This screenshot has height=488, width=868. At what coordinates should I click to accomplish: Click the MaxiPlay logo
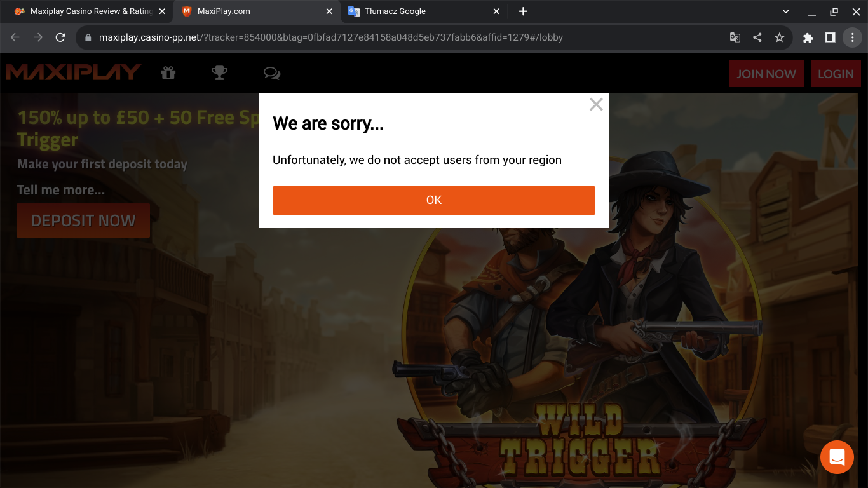coord(73,72)
